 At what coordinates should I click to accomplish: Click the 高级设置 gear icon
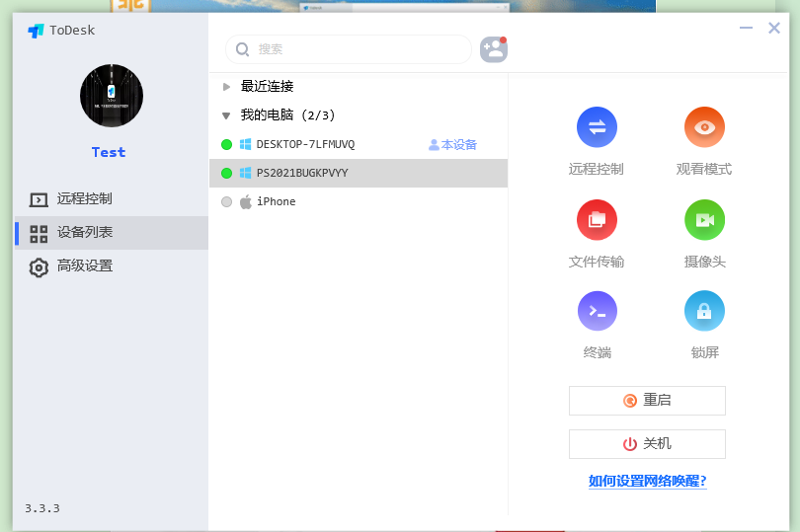[39, 267]
